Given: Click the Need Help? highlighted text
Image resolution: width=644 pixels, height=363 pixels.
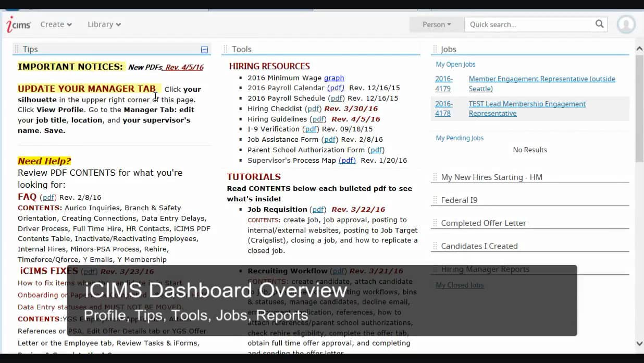Looking at the screenshot, I should click(x=44, y=161).
